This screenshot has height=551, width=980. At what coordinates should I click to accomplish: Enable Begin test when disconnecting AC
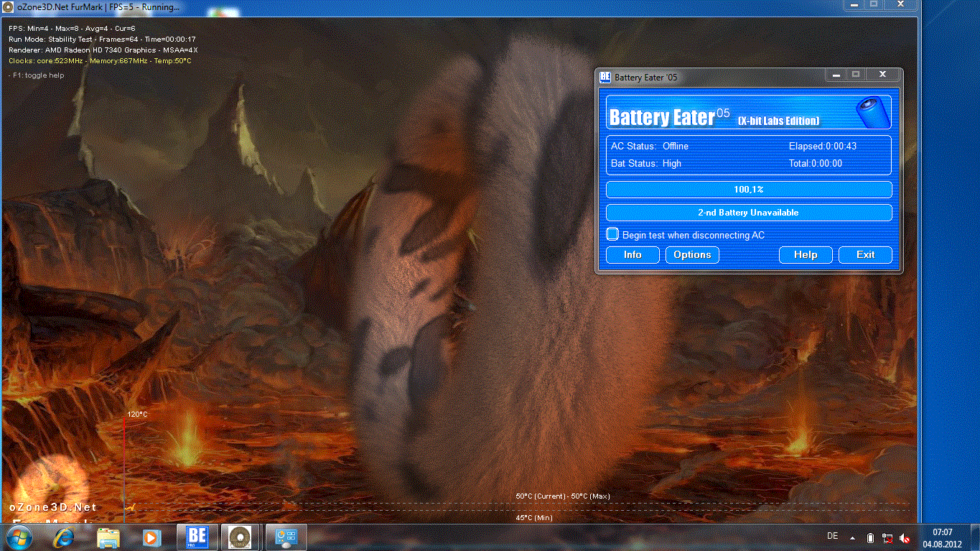[x=612, y=234]
